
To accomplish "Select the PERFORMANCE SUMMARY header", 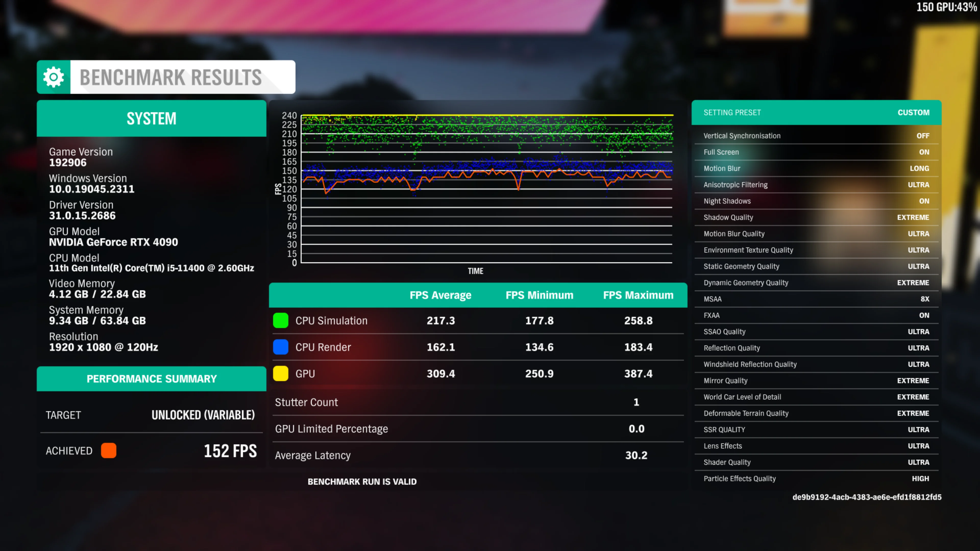I will 151,379.
